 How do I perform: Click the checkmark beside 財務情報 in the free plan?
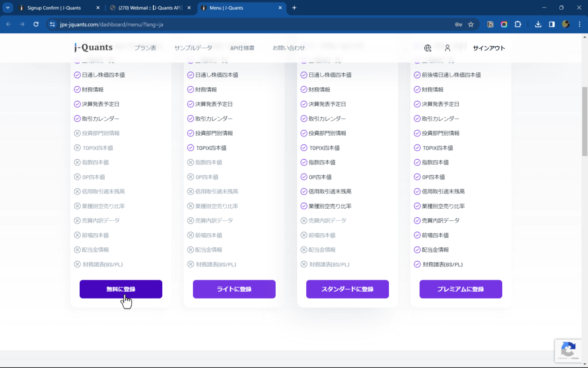point(77,89)
